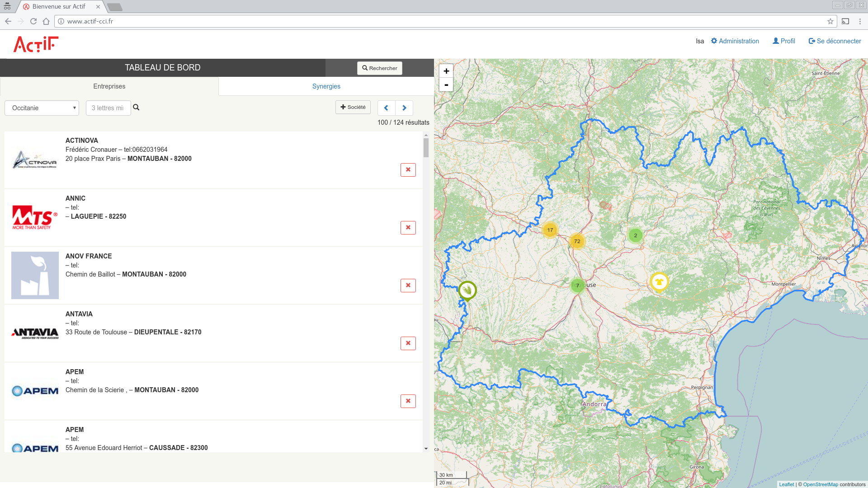Click the yellow t-shirt map marker
Image resolution: width=868 pixels, height=488 pixels.
(x=659, y=282)
